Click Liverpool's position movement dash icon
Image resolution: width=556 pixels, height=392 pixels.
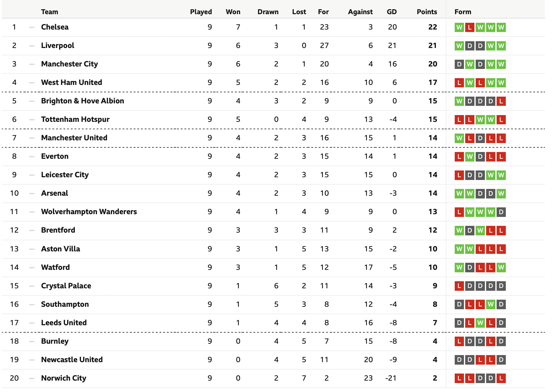point(32,46)
